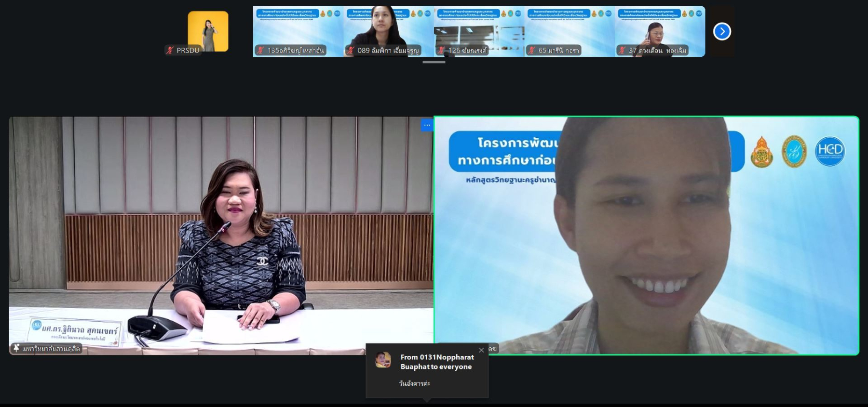Open more options on the pinned video
Viewport: 868px width, 407px height.
427,125
